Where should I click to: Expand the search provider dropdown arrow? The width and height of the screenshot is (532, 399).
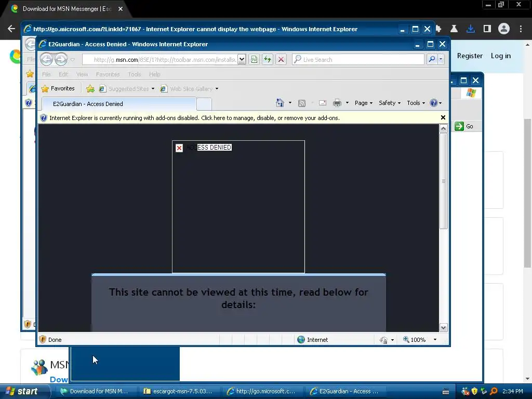tap(441, 59)
